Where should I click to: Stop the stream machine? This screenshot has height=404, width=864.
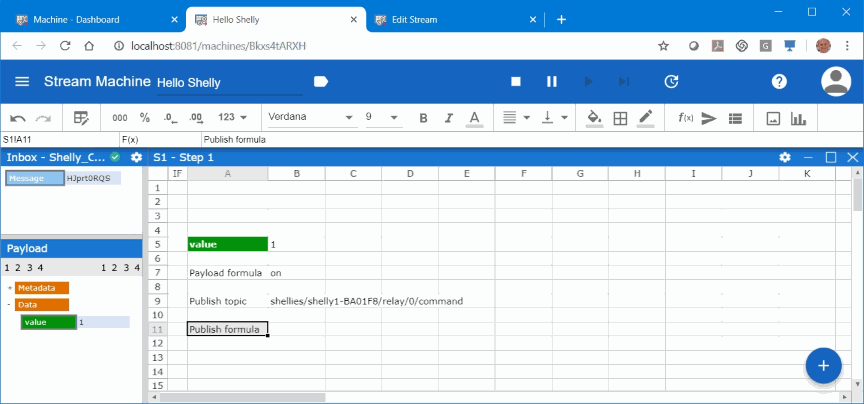(516, 82)
